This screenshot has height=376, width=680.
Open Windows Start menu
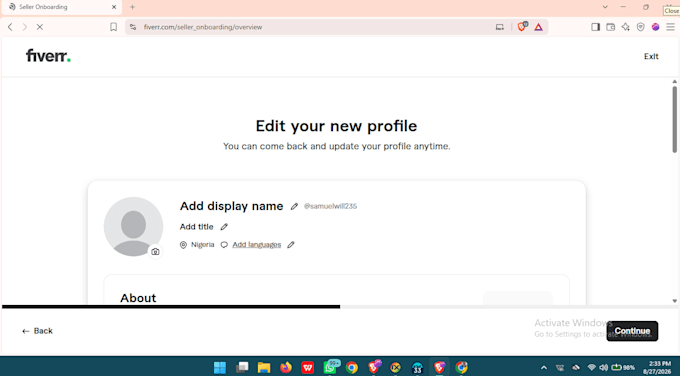220,367
